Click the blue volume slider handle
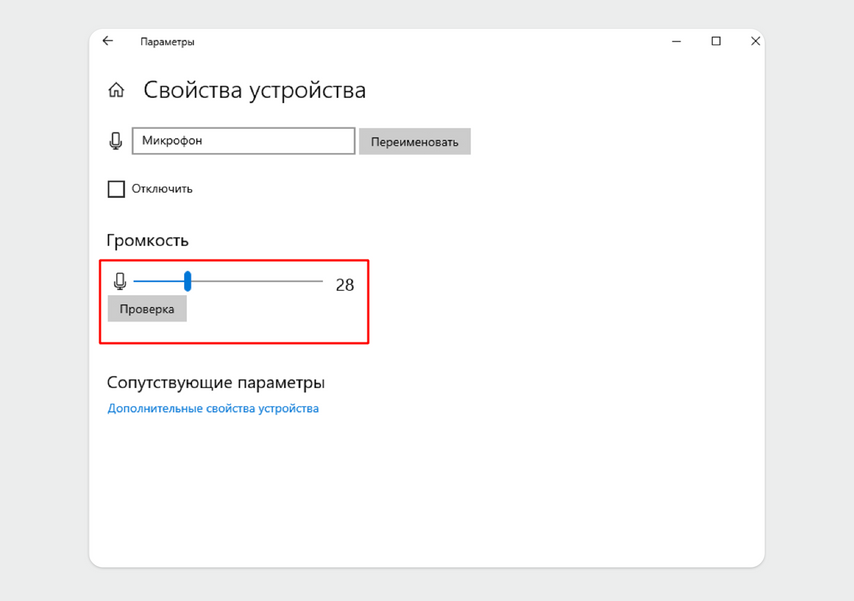 point(187,282)
